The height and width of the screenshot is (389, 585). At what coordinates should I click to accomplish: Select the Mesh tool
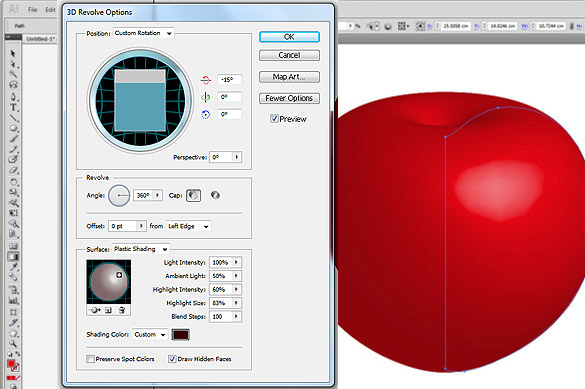coord(13,246)
